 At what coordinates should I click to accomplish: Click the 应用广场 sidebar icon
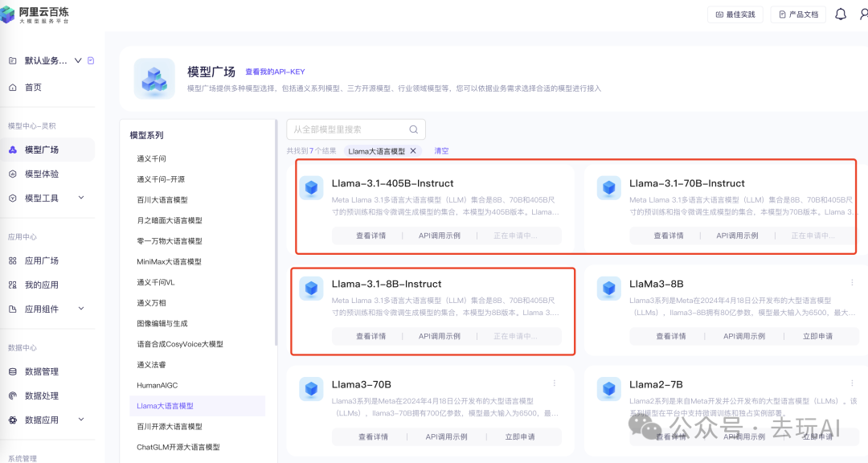click(x=13, y=261)
